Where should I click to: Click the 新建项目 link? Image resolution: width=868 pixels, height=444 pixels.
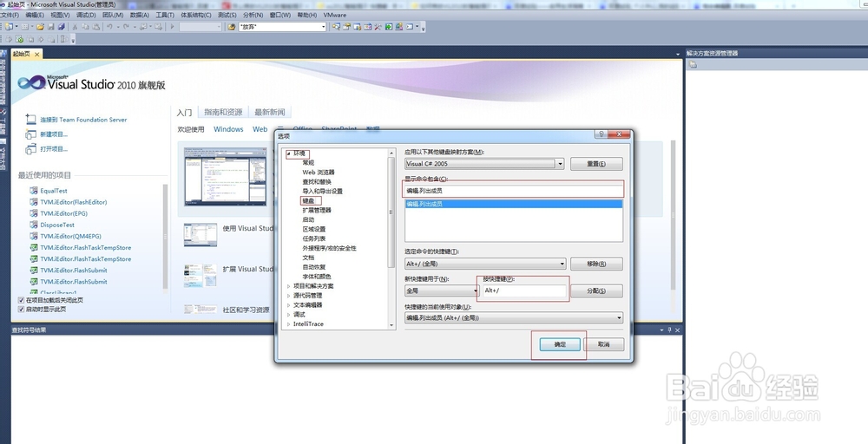tap(54, 134)
